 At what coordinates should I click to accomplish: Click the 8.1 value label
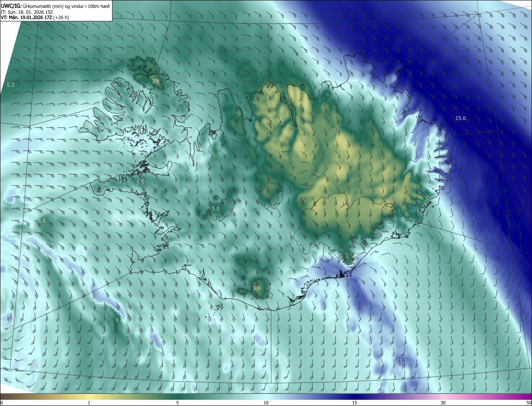37,170
